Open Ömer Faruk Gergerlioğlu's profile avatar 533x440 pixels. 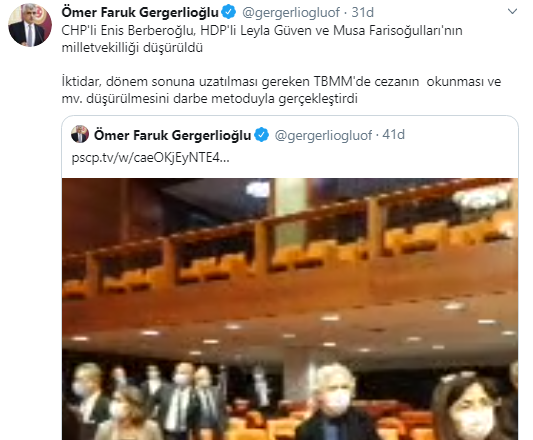[30, 26]
